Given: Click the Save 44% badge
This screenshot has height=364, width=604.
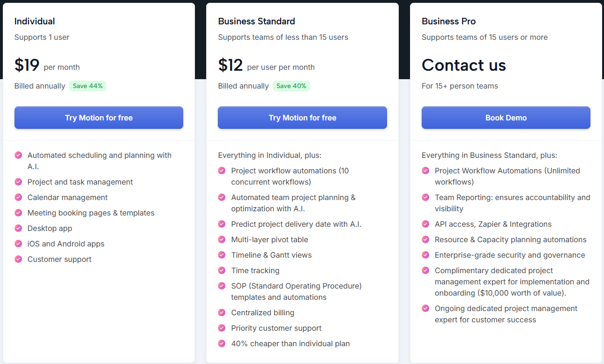Looking at the screenshot, I should pyautogui.click(x=88, y=86).
